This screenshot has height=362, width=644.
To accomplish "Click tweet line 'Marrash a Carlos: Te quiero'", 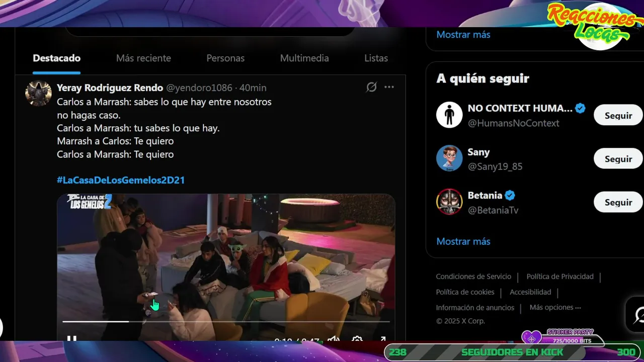I will (115, 141).
